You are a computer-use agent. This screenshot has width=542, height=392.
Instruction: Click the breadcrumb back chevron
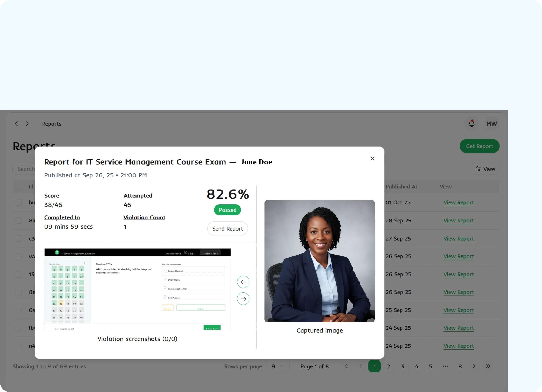pos(16,124)
